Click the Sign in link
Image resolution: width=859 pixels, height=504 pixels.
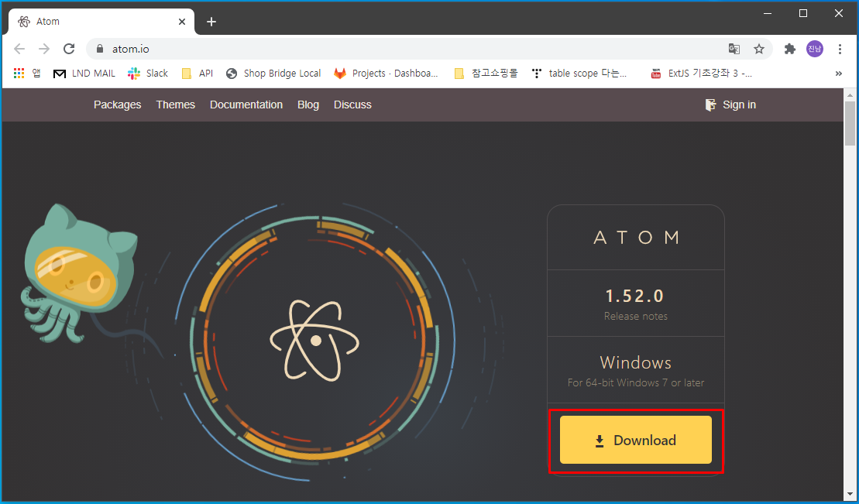[730, 105]
